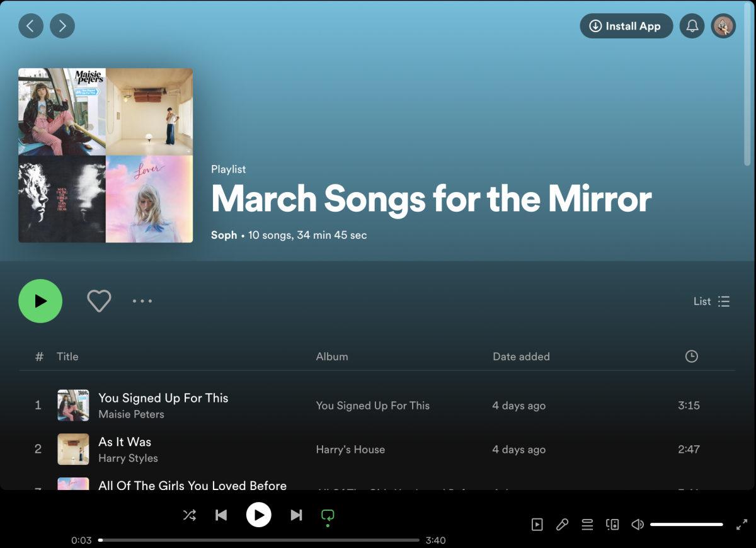Skip to next track
The width and height of the screenshot is (756, 548).
pyautogui.click(x=296, y=515)
